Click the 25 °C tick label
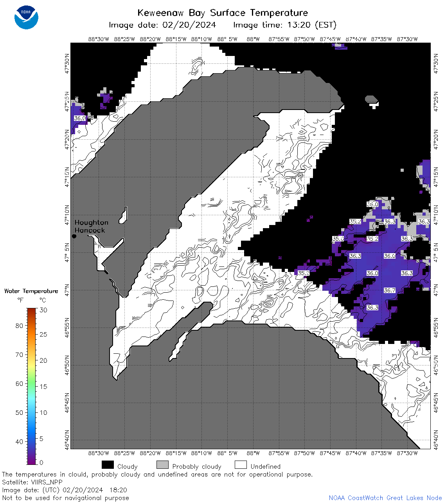The width and height of the screenshot is (446, 504). [43, 334]
